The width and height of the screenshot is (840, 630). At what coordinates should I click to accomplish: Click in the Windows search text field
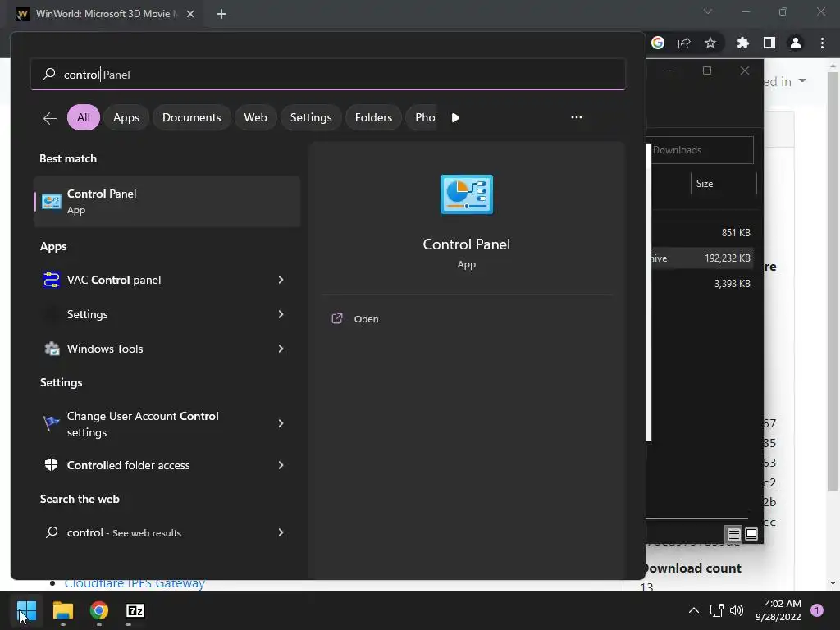click(x=328, y=75)
